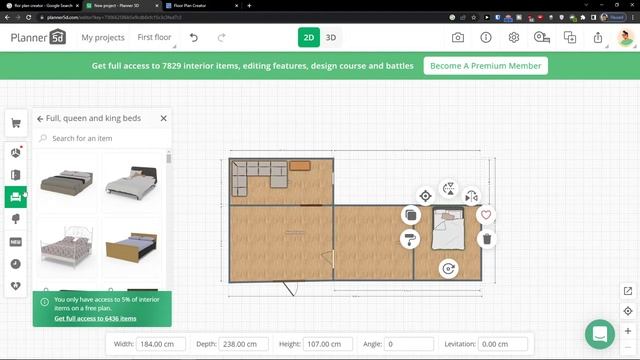The height and width of the screenshot is (360, 640).
Task: Share the project via export icon
Action: (x=598, y=38)
